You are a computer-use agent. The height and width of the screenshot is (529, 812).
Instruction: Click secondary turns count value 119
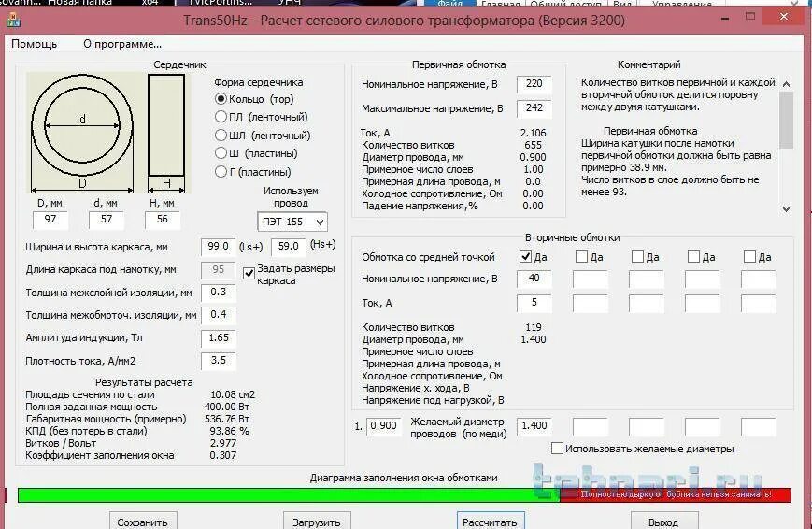click(x=534, y=327)
